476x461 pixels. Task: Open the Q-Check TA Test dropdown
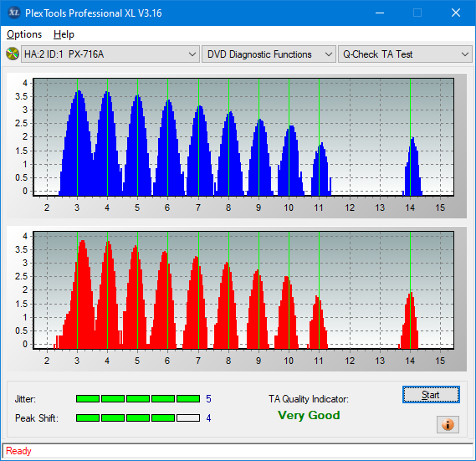[x=405, y=54]
